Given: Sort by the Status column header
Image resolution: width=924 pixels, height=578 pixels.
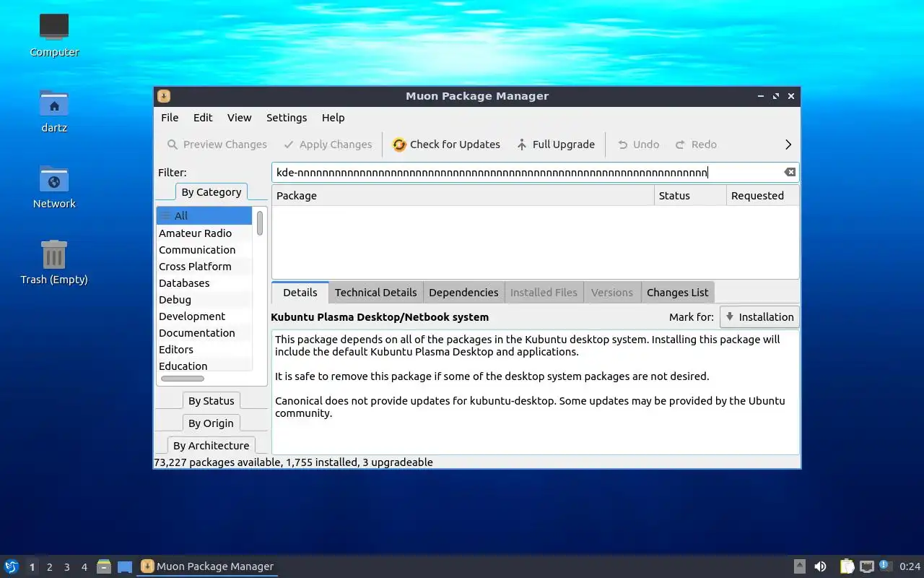Looking at the screenshot, I should (x=690, y=195).
